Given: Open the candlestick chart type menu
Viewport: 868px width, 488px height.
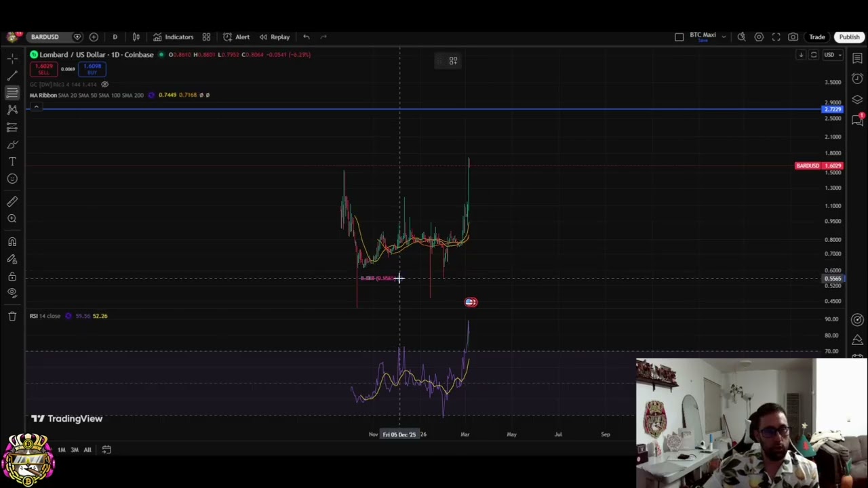Looking at the screenshot, I should tap(136, 37).
